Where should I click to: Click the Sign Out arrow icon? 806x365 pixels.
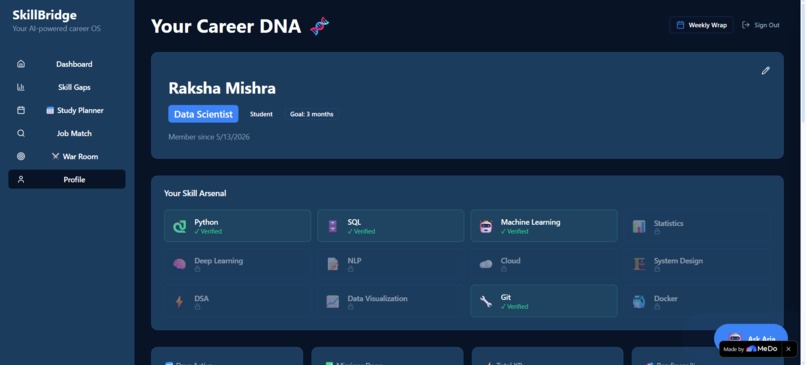point(745,25)
